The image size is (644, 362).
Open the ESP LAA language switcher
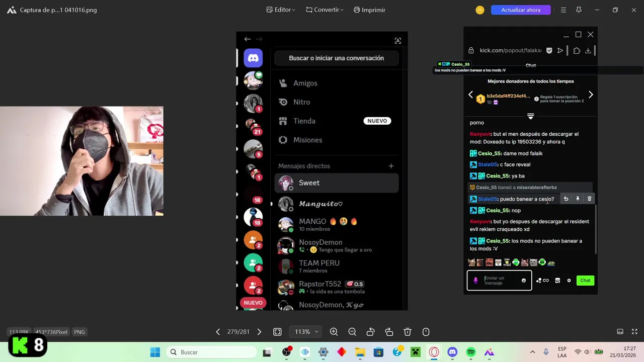pos(562,352)
